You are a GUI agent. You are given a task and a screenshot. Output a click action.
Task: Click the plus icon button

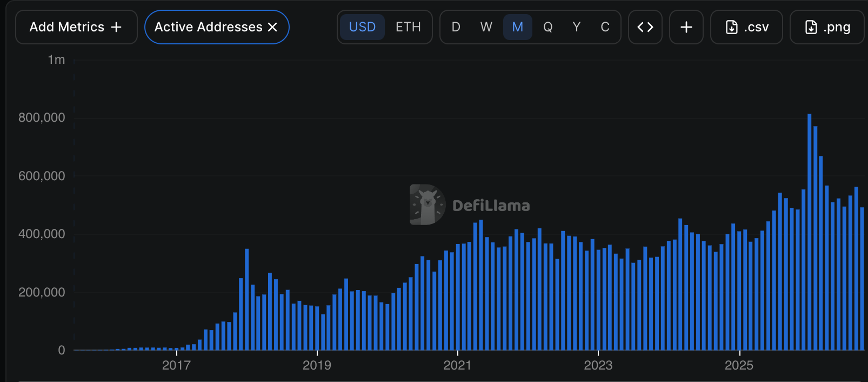point(686,27)
